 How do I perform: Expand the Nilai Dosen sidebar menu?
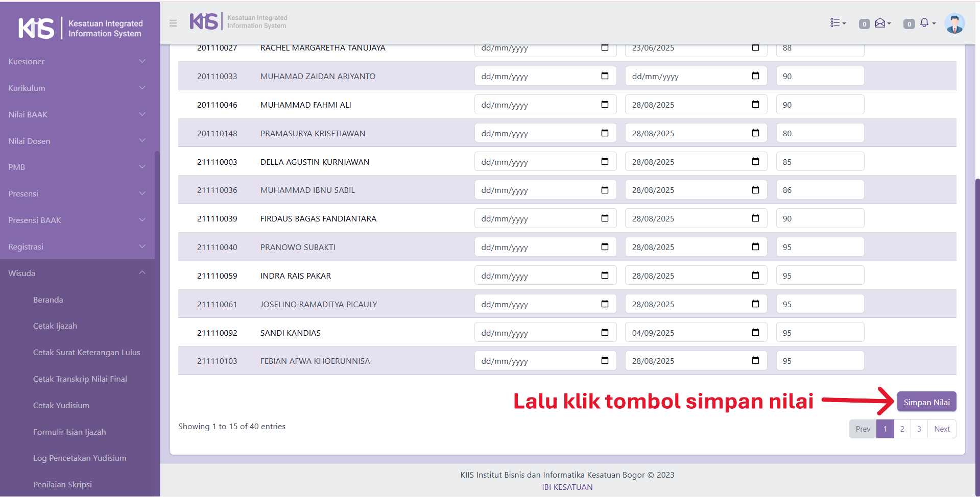(x=77, y=141)
